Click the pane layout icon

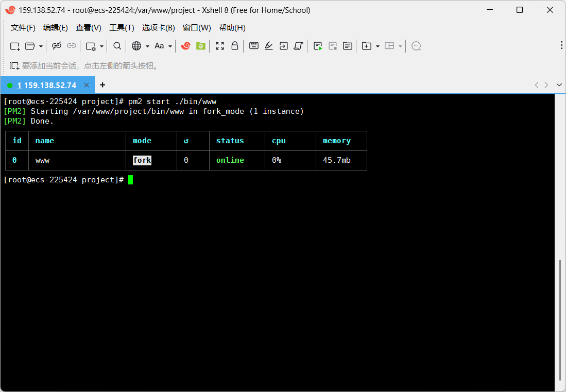[x=389, y=46]
